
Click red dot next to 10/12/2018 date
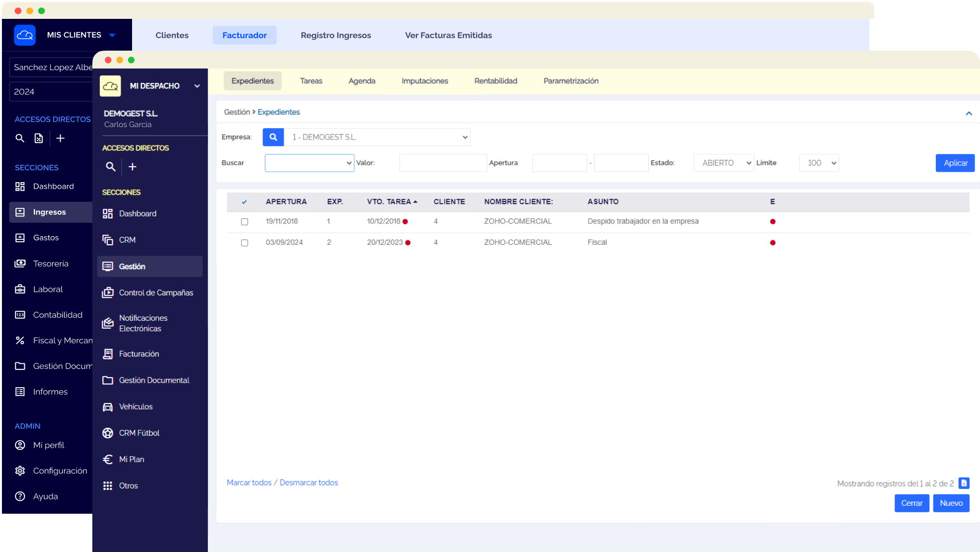coord(405,222)
